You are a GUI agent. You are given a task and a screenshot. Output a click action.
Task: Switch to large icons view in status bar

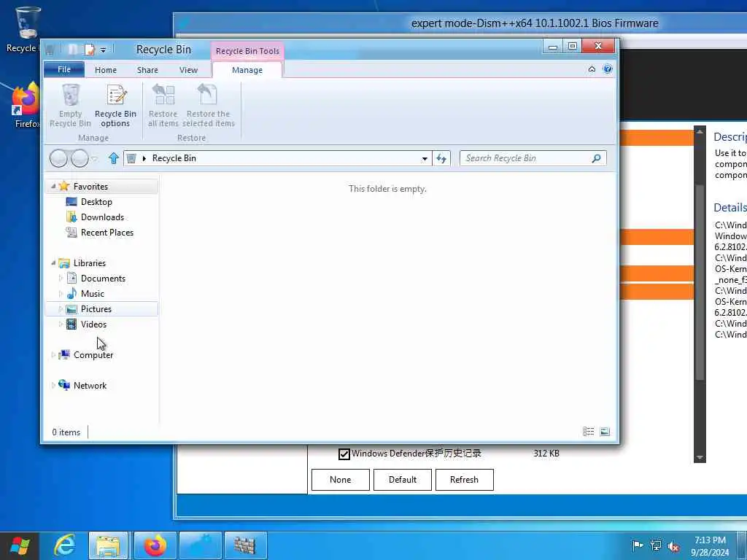point(605,432)
